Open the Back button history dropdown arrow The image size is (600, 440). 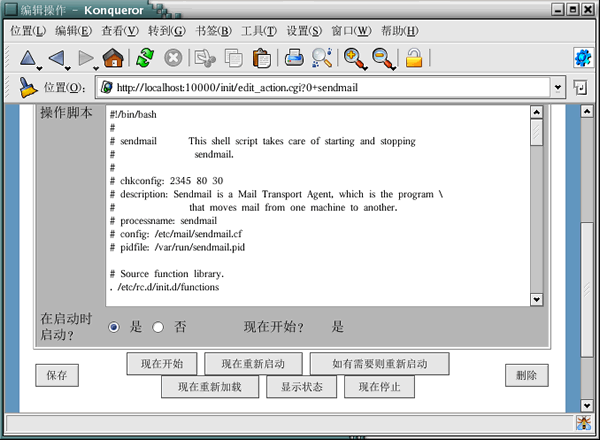click(x=68, y=68)
